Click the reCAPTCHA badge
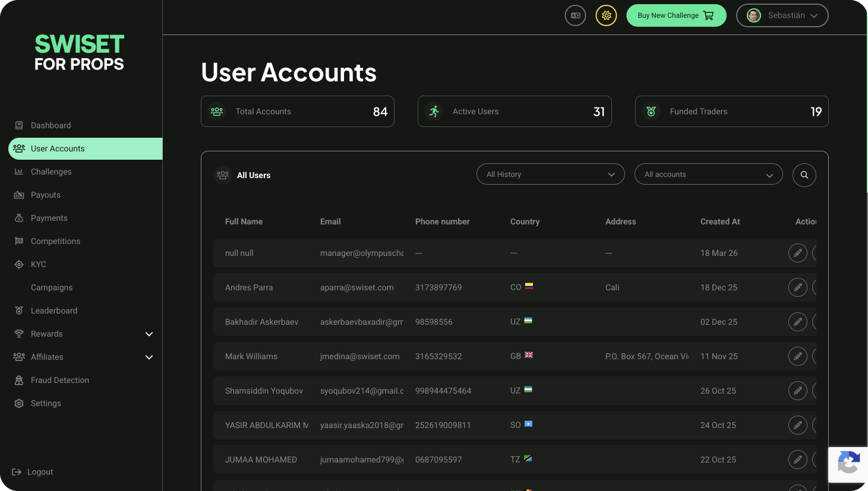The height and width of the screenshot is (491, 868). pyautogui.click(x=848, y=464)
